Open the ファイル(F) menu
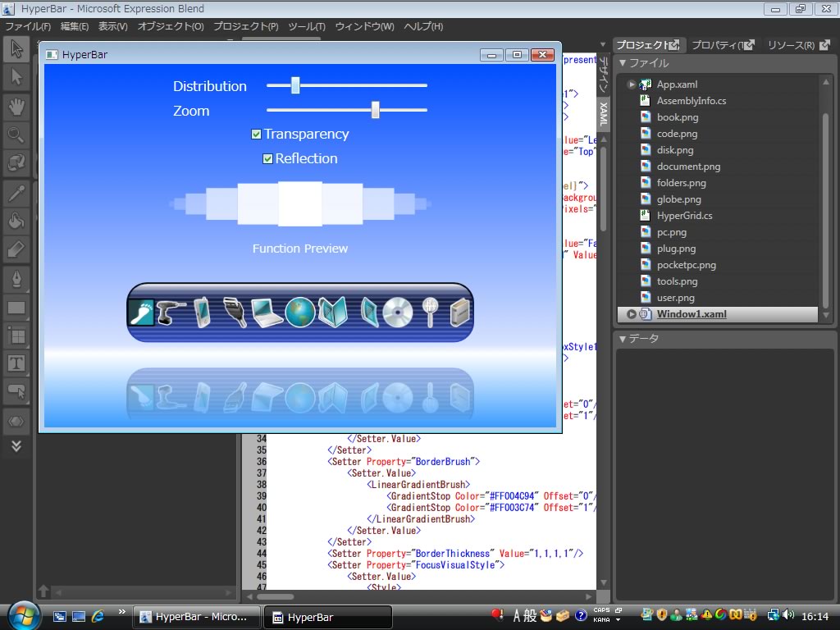Screen dimensions: 840x630 (x=28, y=26)
